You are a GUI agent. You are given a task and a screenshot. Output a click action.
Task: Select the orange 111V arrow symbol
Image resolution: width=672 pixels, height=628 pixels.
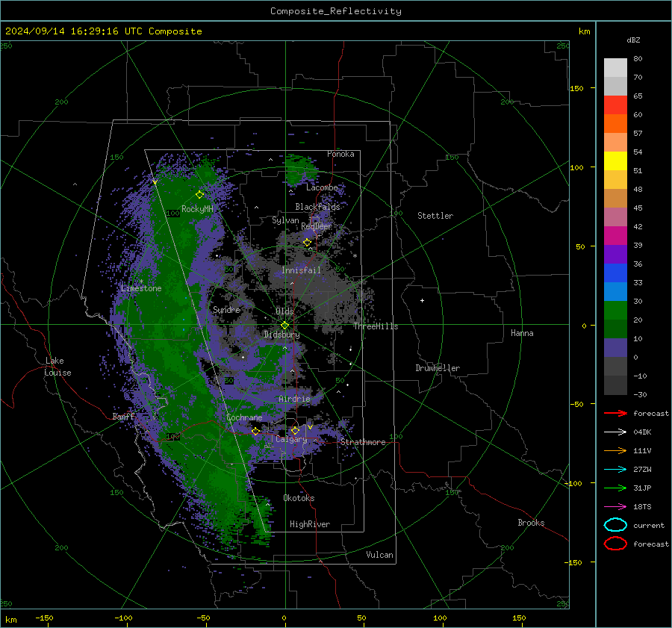click(x=615, y=450)
